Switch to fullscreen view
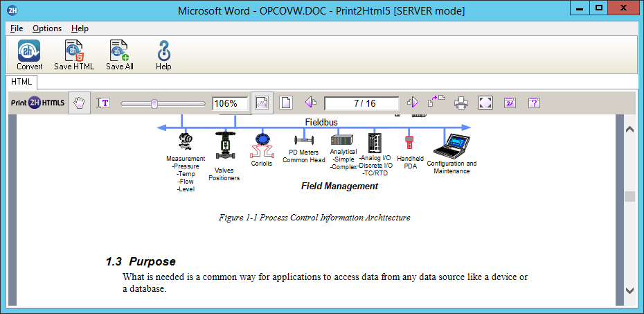Screen dimensions: 644x314 click(x=485, y=103)
